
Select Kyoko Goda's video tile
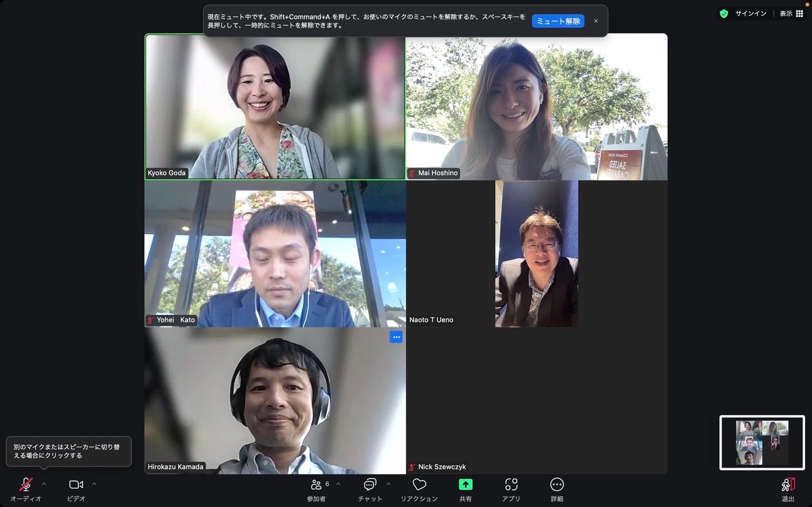coord(275,106)
